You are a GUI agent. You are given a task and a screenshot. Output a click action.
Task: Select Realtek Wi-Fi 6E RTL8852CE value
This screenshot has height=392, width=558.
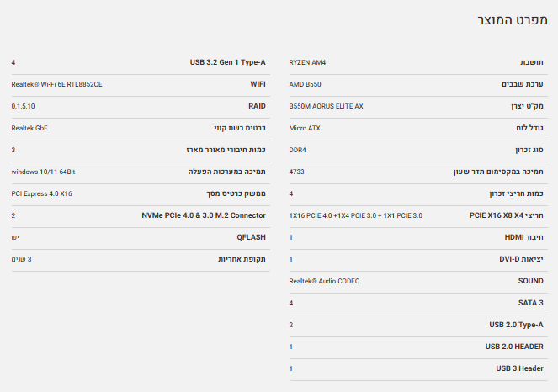click(x=57, y=84)
